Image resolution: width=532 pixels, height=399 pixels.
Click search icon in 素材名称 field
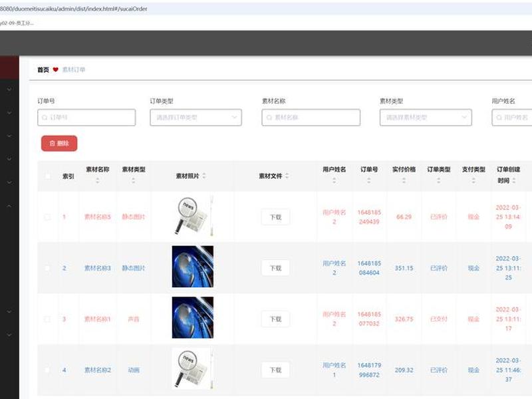tap(269, 118)
